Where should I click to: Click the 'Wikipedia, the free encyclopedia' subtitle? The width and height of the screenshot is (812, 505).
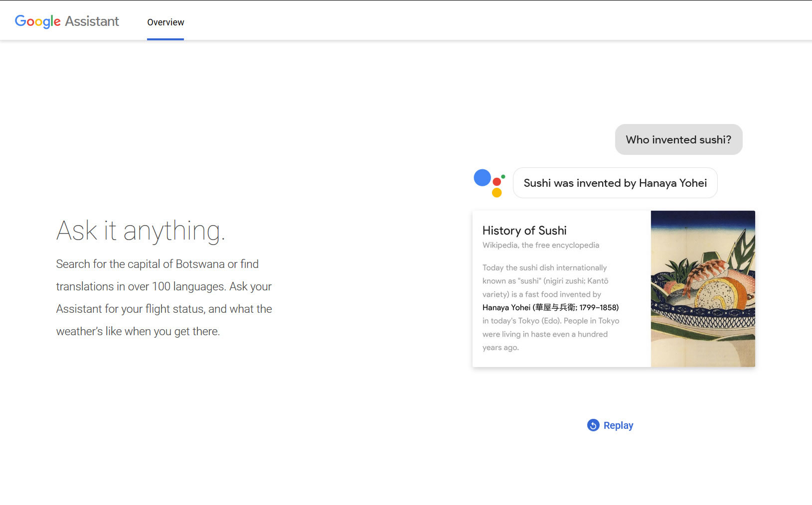coord(540,245)
